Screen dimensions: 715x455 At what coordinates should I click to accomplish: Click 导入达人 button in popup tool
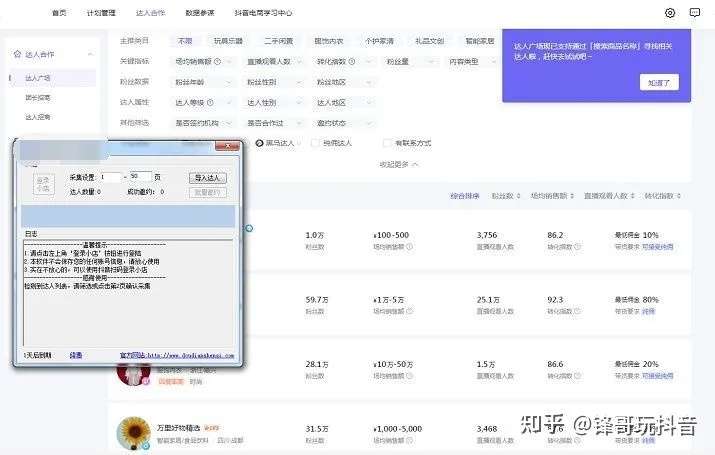tap(207, 178)
